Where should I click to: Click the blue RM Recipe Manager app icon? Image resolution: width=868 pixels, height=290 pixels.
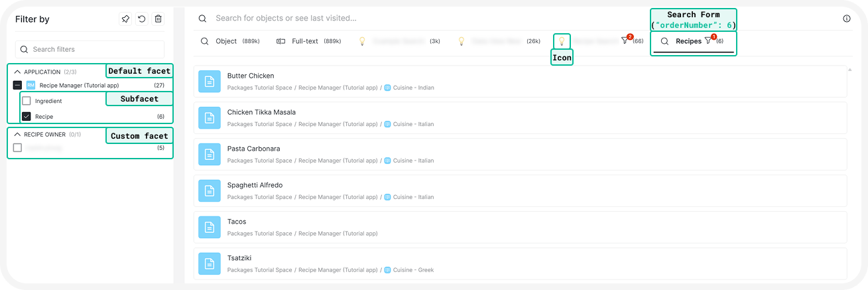pyautogui.click(x=31, y=85)
